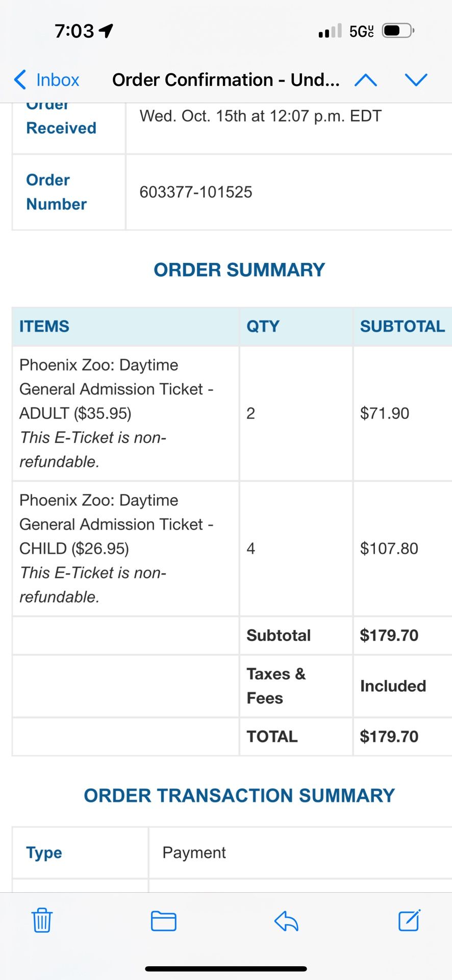
Task: Tap the reply arrow icon
Action: click(x=286, y=921)
